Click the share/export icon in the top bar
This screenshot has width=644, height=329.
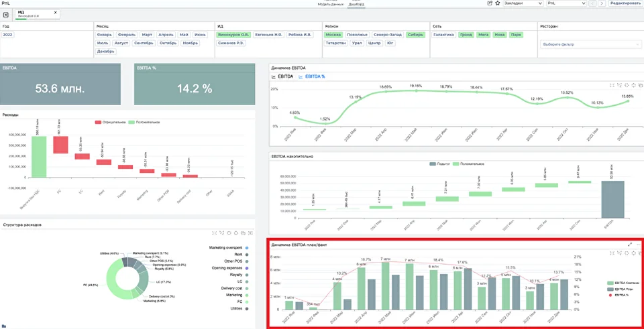click(x=490, y=3)
